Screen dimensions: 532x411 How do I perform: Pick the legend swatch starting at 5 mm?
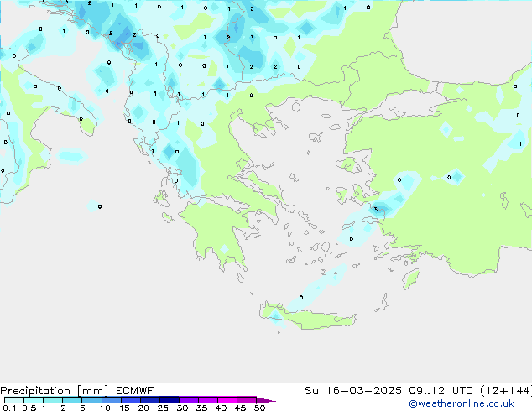point(91,400)
